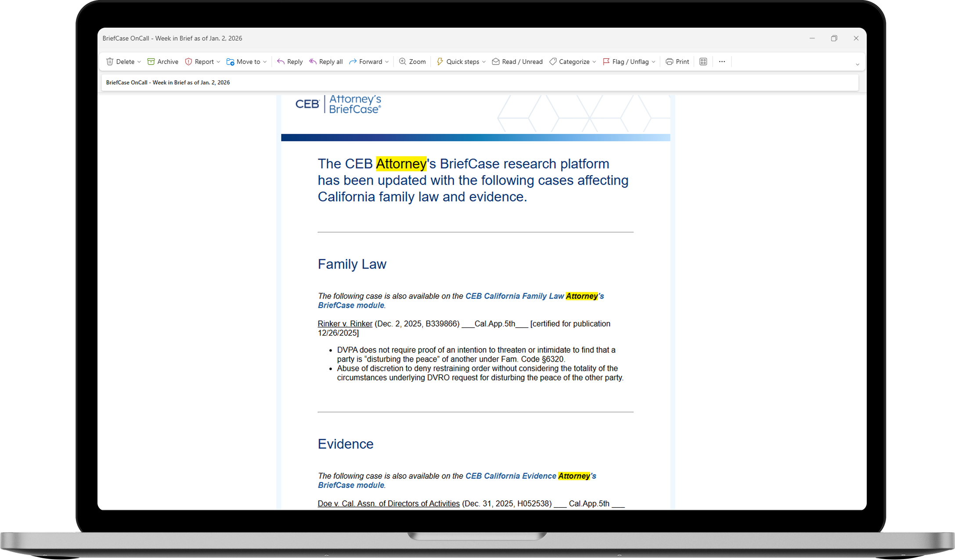Screen dimensions: 955x560
Task: Reply to the BriefCase email
Action: 290,62
